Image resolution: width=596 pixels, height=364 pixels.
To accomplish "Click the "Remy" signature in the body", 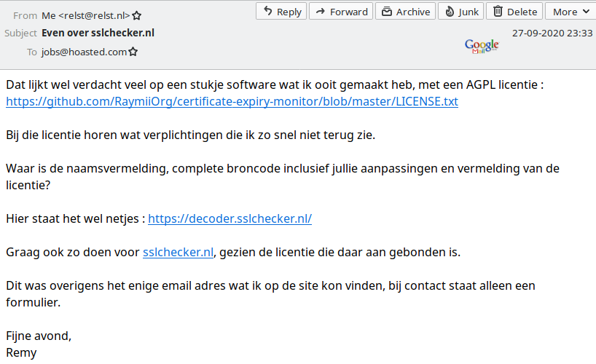I will pyautogui.click(x=21, y=353).
